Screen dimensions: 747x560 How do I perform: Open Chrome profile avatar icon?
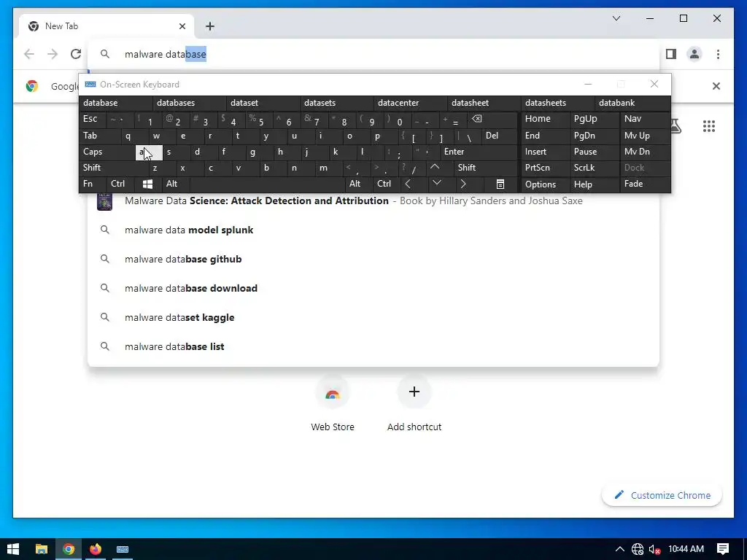click(x=694, y=54)
